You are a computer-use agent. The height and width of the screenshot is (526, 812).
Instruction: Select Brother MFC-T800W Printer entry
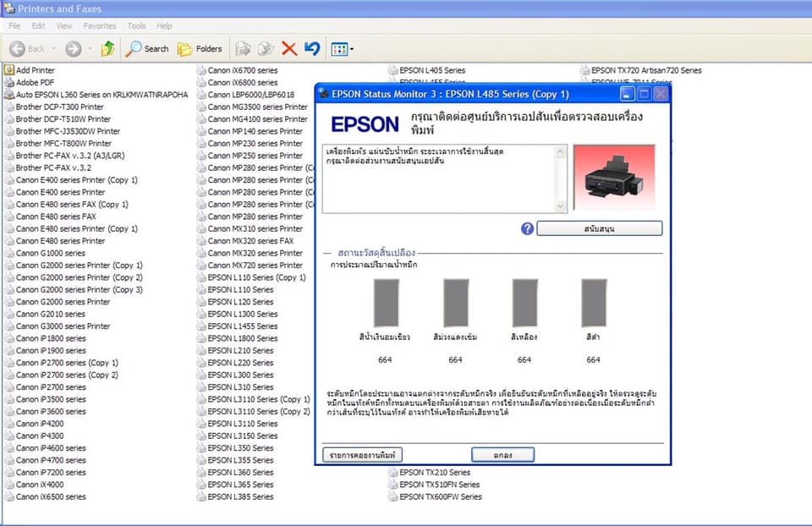point(58,144)
